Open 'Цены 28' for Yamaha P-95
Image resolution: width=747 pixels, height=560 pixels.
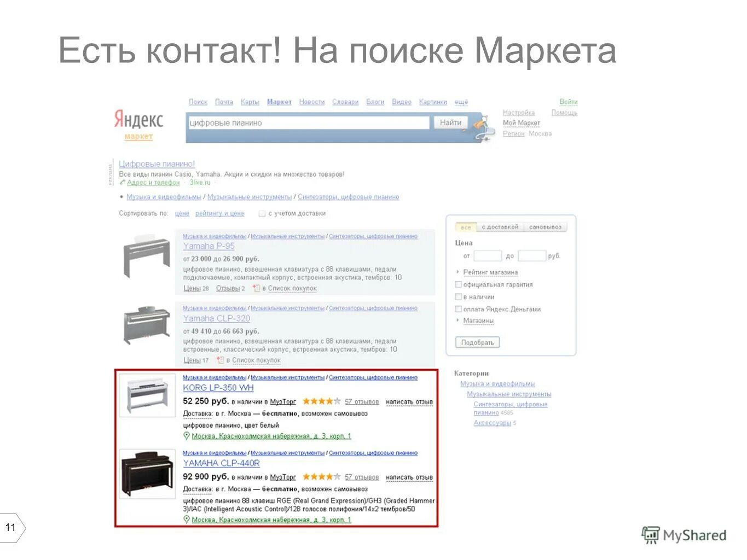point(196,288)
